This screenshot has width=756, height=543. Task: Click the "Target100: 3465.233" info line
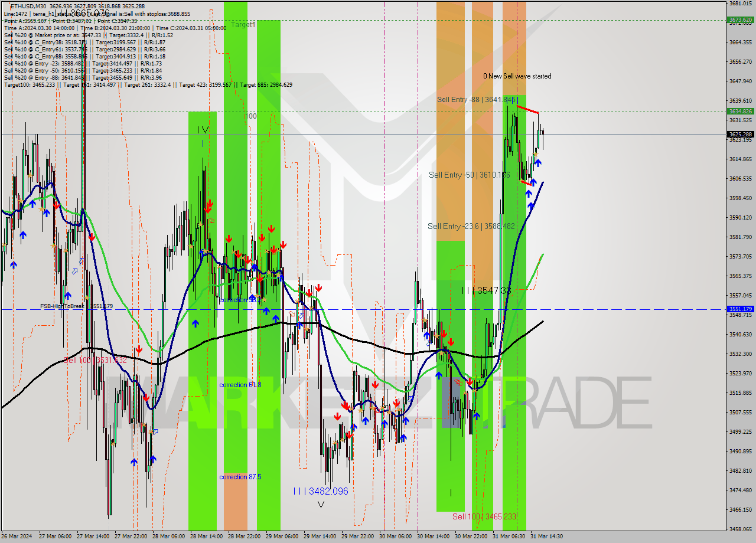click(x=148, y=85)
